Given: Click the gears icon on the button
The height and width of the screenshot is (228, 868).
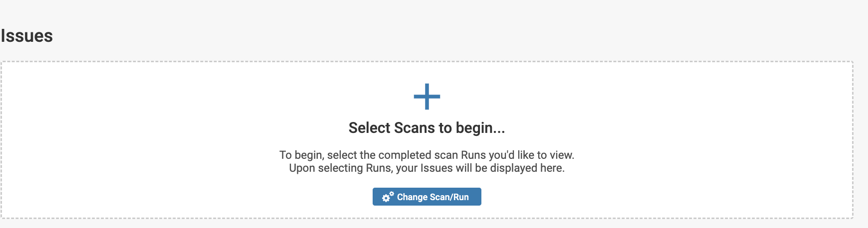Looking at the screenshot, I should tap(388, 197).
